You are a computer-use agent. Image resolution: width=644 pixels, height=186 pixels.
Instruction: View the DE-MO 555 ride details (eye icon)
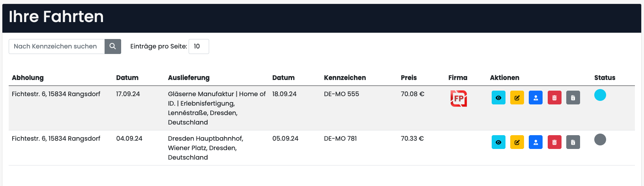(498, 98)
